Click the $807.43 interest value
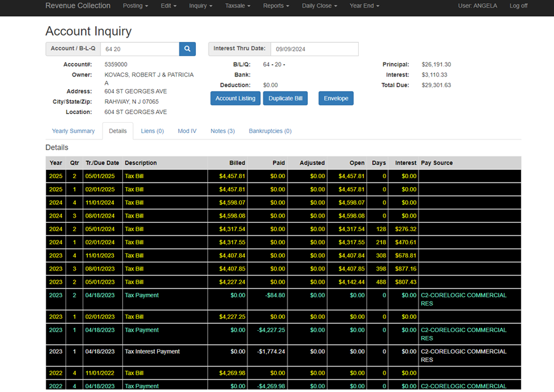Image resolution: width=554 pixels, height=392 pixels. 406,282
